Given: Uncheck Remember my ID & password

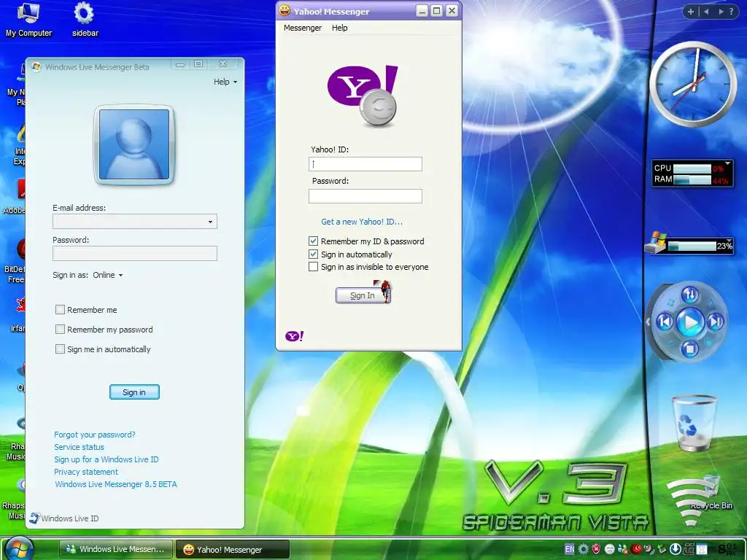Looking at the screenshot, I should click(313, 241).
